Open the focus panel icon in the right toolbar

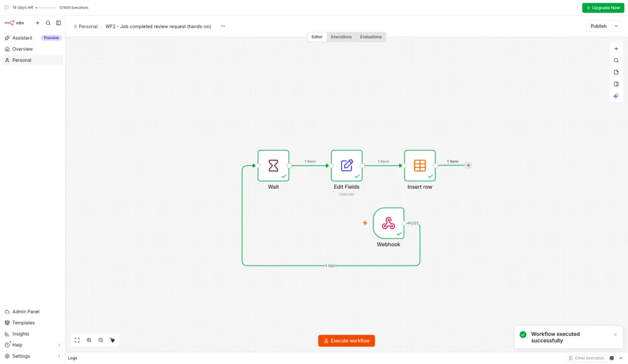point(616,85)
